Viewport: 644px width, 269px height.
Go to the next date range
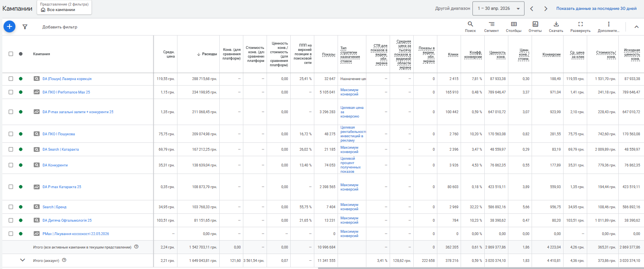(x=546, y=8)
